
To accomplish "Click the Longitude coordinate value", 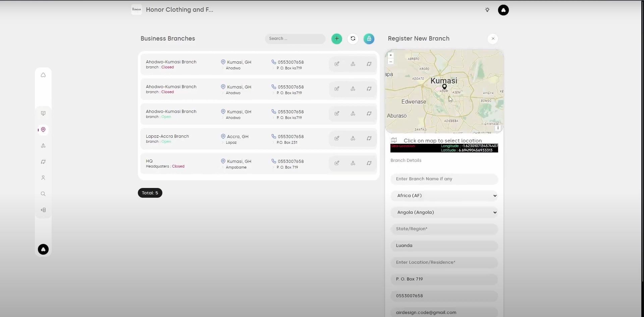I will [480, 146].
